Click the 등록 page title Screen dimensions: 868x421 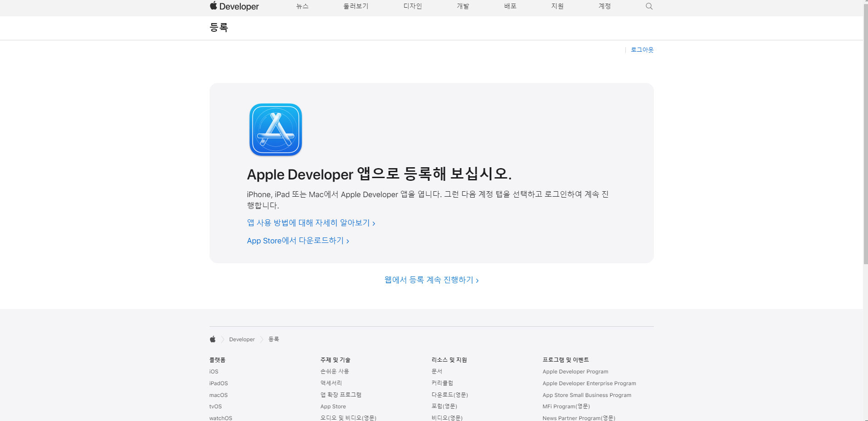(219, 28)
